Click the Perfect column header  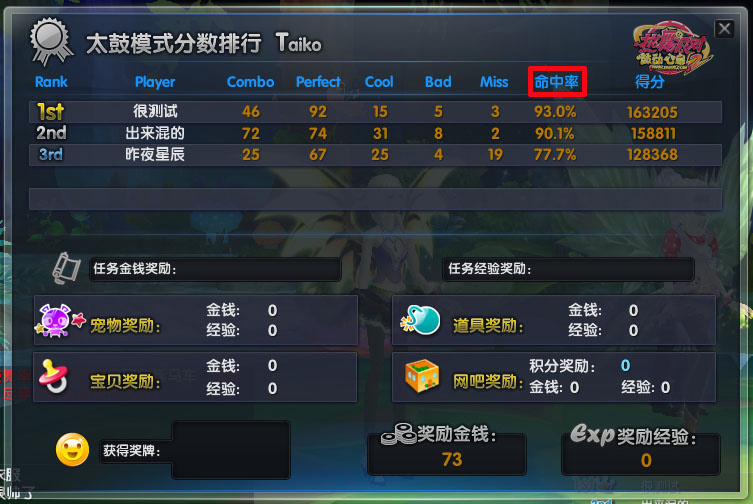pyautogui.click(x=318, y=82)
